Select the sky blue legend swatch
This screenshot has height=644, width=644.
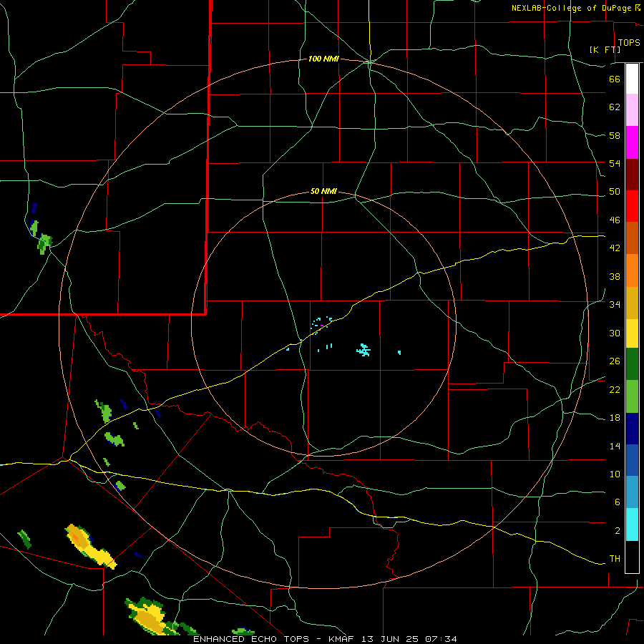pos(632,492)
